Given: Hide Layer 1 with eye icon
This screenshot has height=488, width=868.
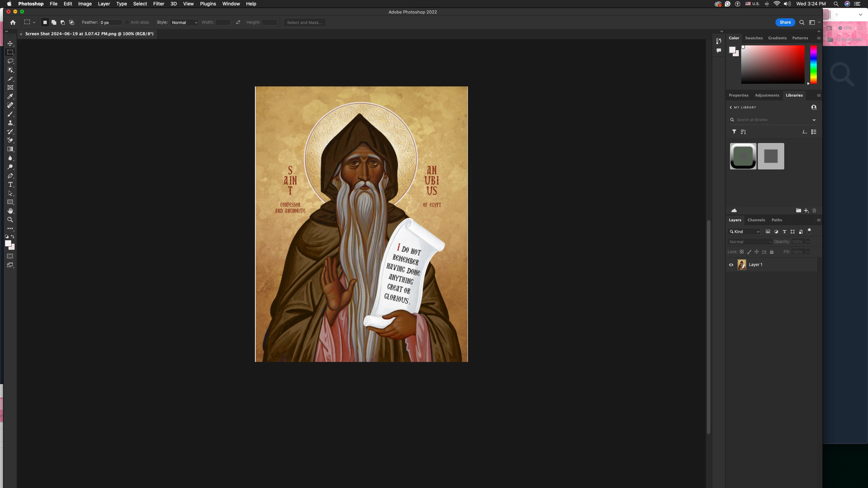Looking at the screenshot, I should pyautogui.click(x=731, y=265).
